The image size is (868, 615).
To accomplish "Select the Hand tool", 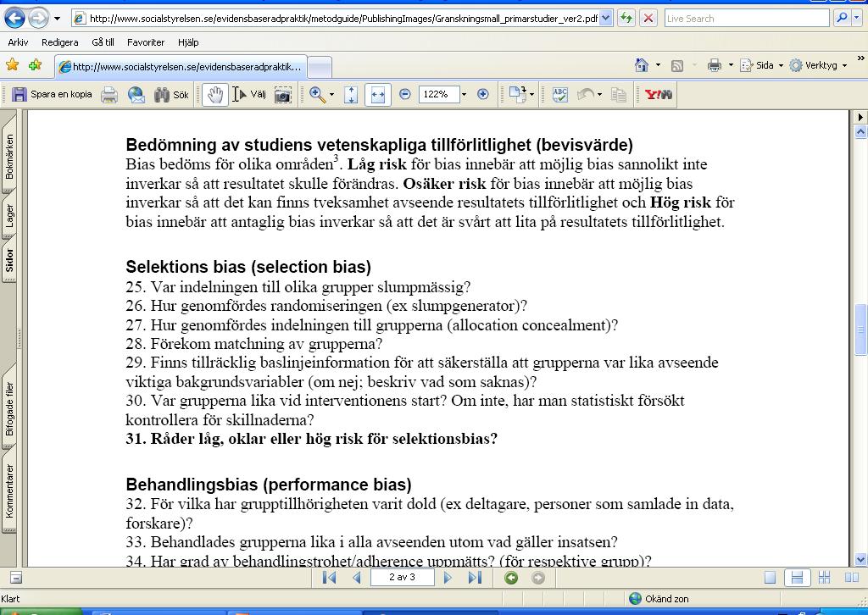I will 214,95.
